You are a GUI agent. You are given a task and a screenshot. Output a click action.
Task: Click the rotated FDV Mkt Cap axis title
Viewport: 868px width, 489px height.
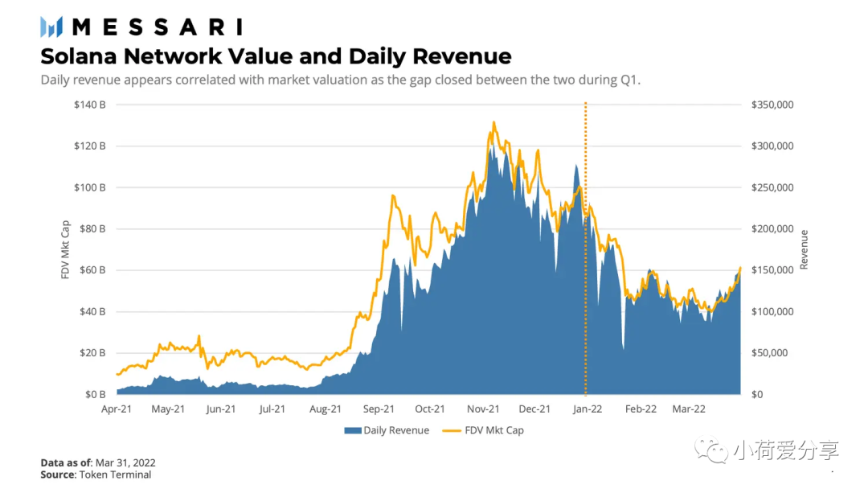tap(66, 249)
